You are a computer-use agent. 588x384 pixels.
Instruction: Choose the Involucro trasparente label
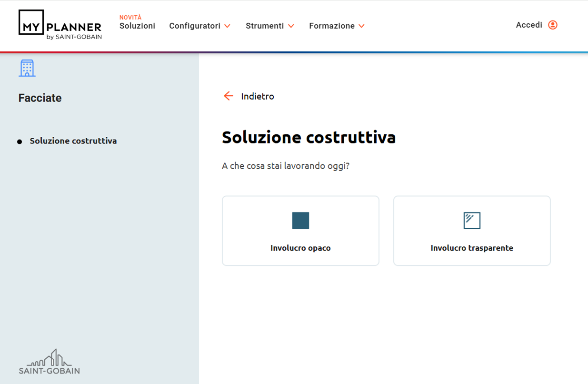472,248
